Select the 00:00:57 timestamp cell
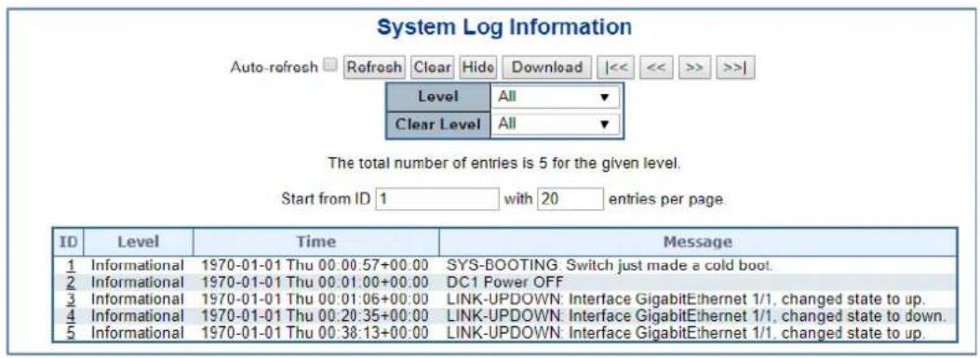This screenshot has height=358, width=980. tap(315, 265)
